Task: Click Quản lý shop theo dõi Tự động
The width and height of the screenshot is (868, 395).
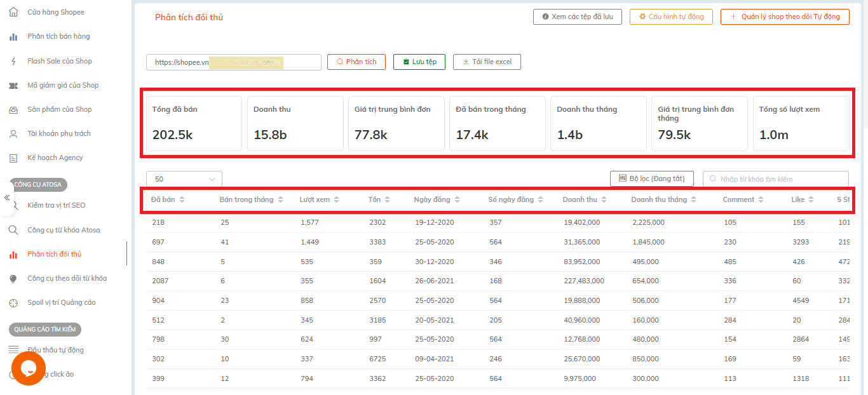Action: 785,17
